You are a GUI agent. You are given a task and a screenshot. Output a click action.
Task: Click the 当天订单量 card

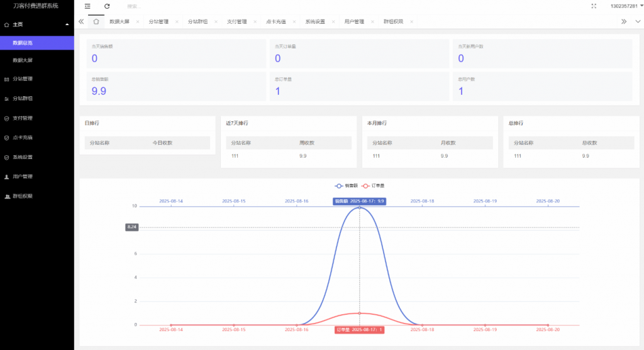click(x=359, y=54)
